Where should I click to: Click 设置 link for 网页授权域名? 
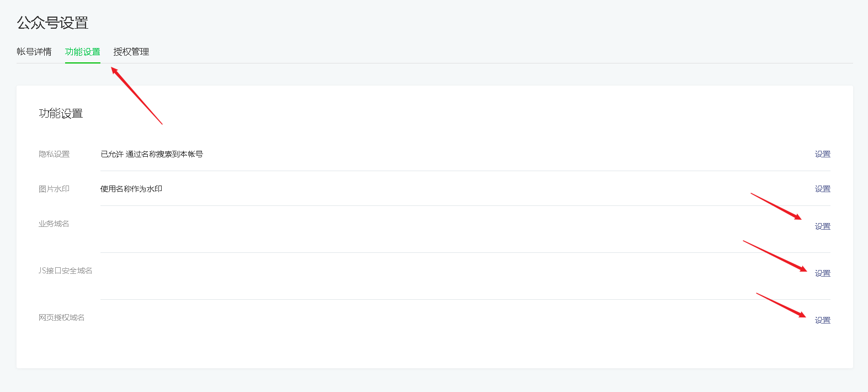click(x=822, y=320)
